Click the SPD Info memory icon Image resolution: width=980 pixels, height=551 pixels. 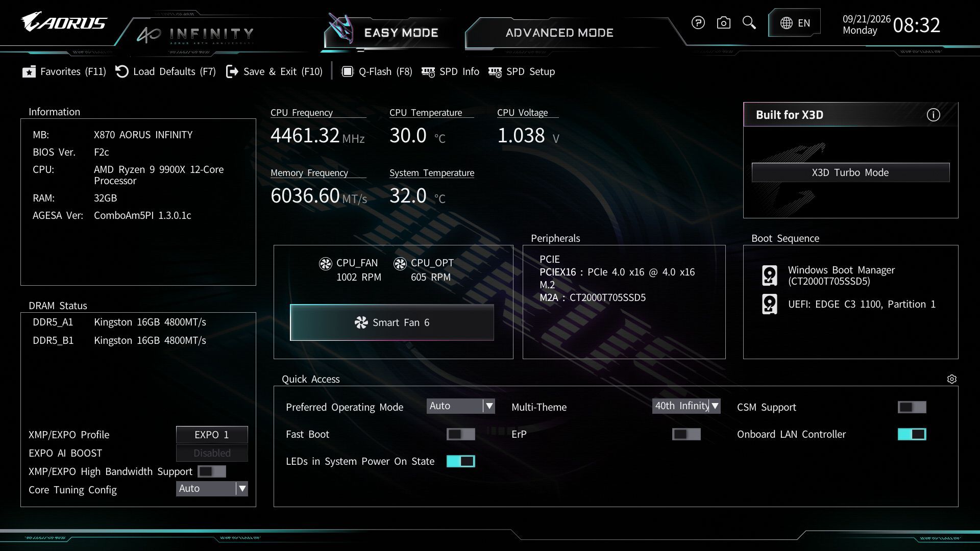coord(428,72)
